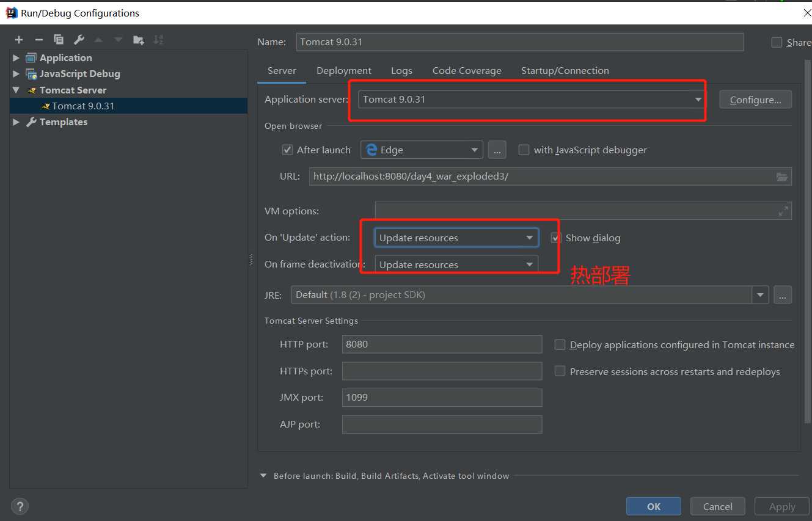Enable Deploy applications configured in Tomcat instance
This screenshot has width=812, height=521.
[x=560, y=344]
